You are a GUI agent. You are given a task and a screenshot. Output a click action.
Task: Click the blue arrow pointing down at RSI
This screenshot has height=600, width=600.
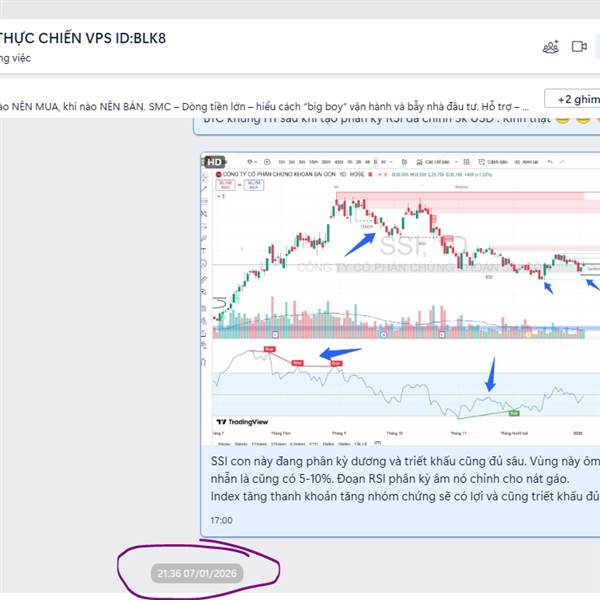(x=490, y=375)
